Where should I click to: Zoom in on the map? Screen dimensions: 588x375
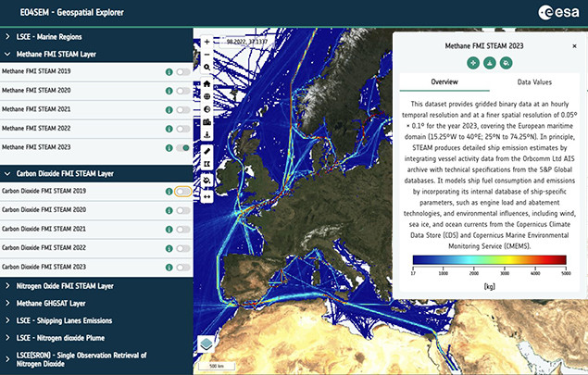pyautogui.click(x=207, y=40)
